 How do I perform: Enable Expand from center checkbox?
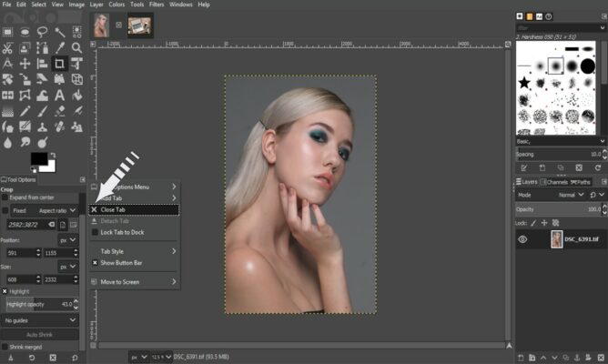(5, 197)
